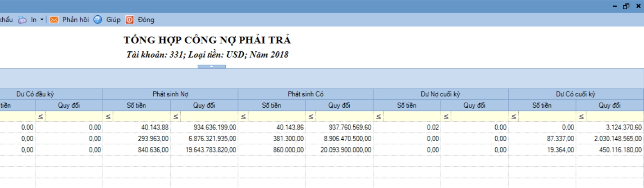Click the Dư Có cuối kỳ column group header

coord(575,94)
